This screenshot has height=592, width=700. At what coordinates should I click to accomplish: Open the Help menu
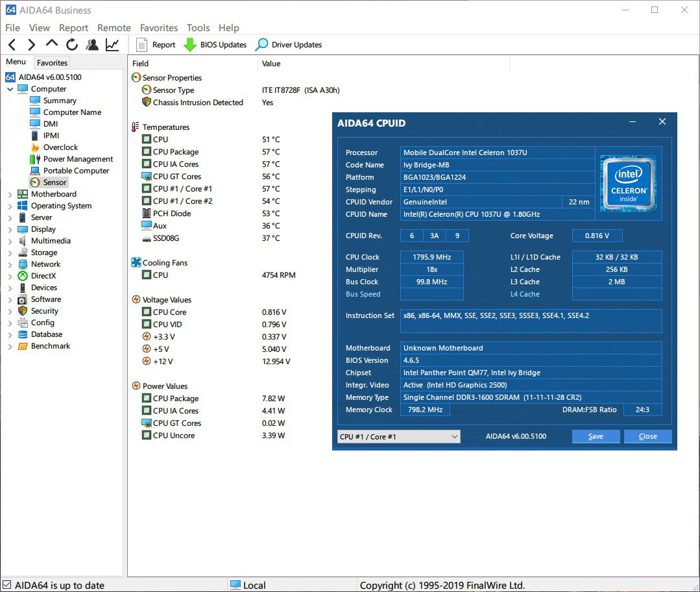pyautogui.click(x=229, y=28)
